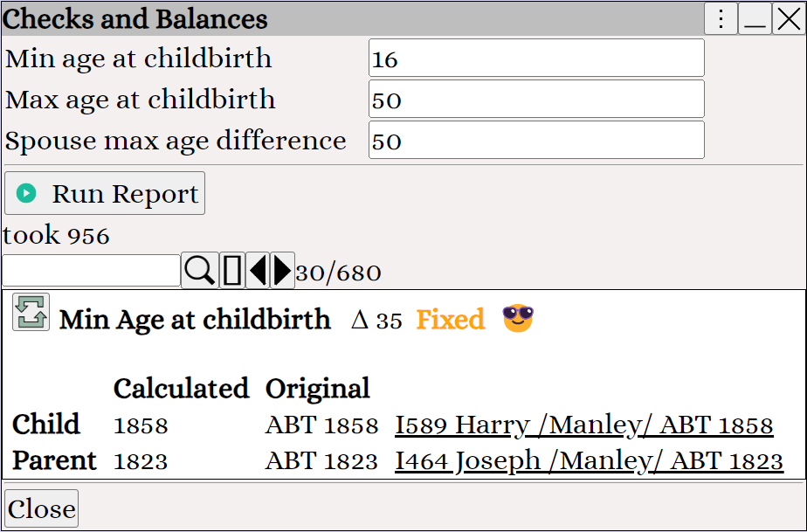Click the rectangle icon next to search
807x532 pixels.
232,271
